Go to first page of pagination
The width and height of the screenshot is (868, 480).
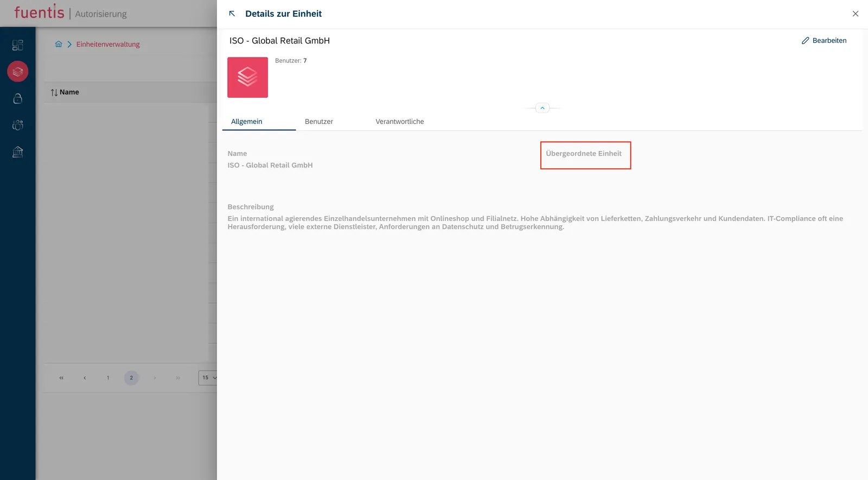tap(61, 378)
